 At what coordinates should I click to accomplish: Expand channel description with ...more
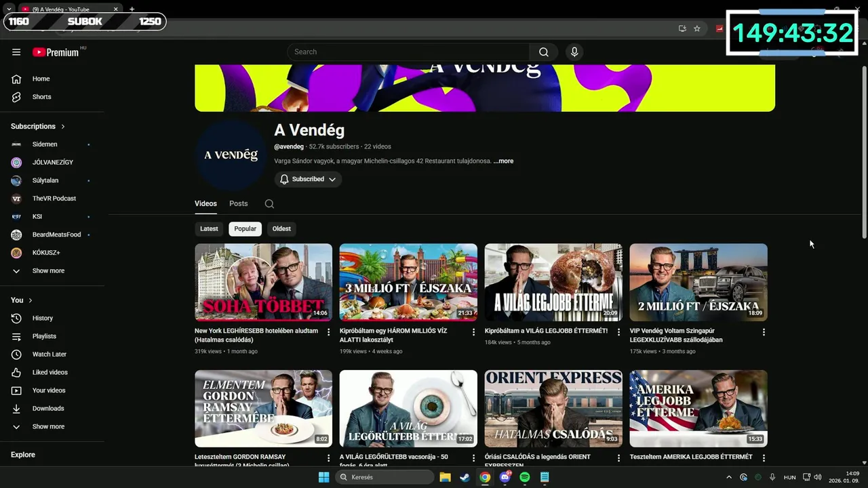point(503,161)
